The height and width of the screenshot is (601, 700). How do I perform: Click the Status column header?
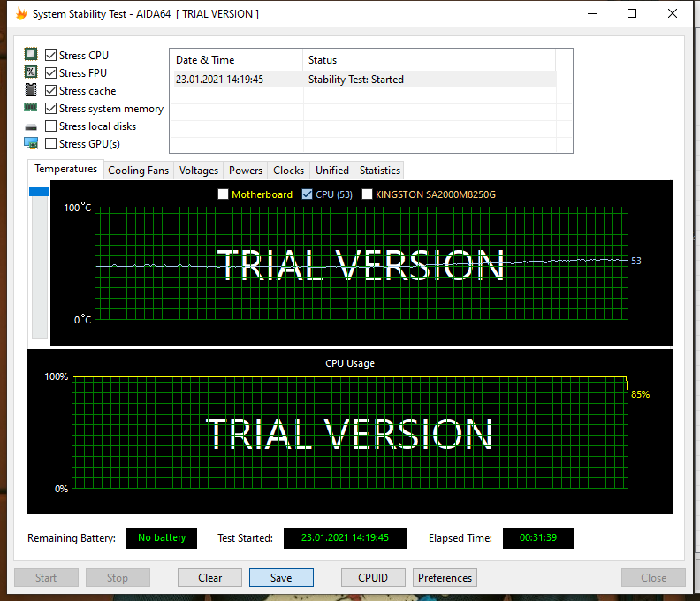tap(430, 60)
